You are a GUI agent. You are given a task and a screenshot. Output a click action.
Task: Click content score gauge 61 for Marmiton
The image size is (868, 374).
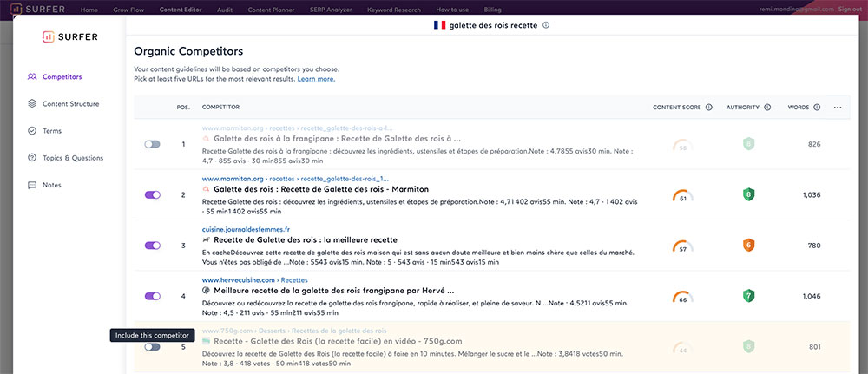[x=682, y=196]
